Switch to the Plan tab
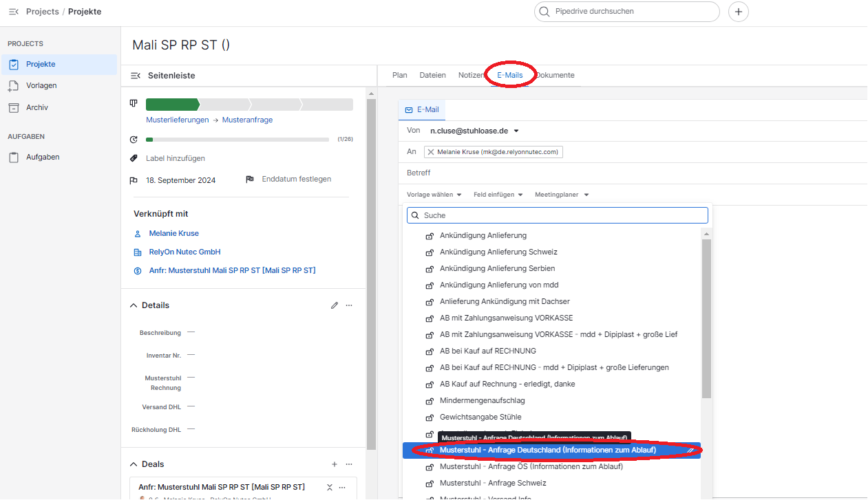Screen dimensions: 868x500 click(x=399, y=75)
